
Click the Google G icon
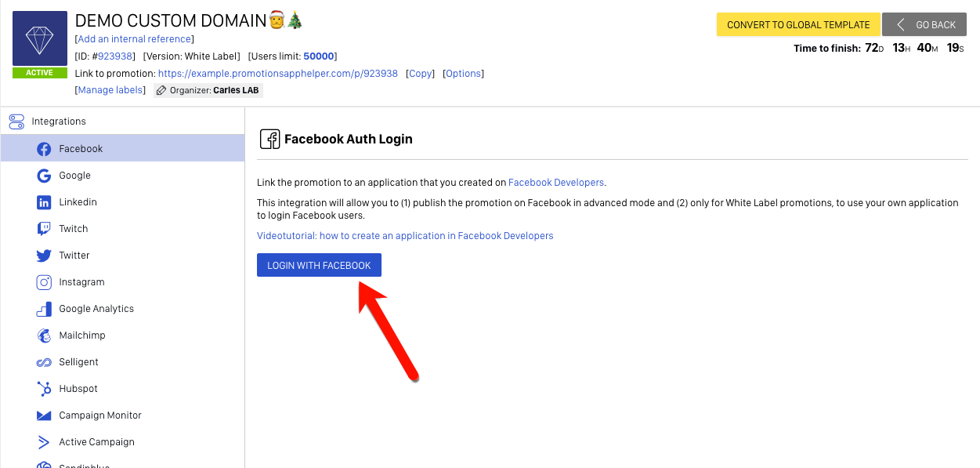[x=44, y=176]
